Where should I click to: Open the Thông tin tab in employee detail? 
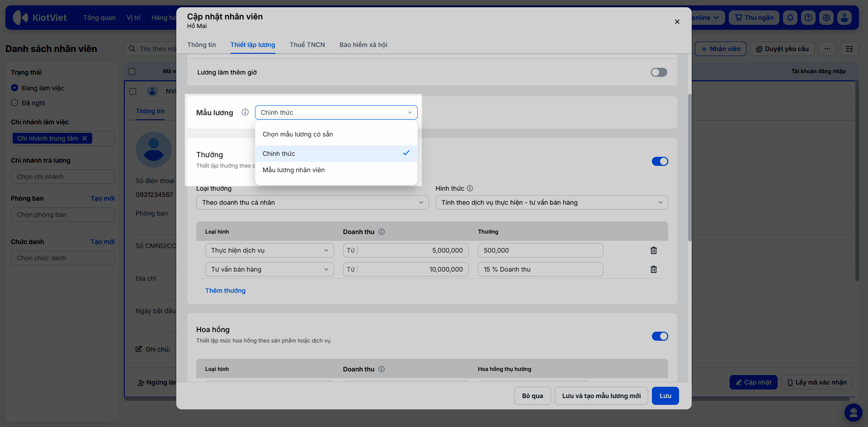[150, 111]
